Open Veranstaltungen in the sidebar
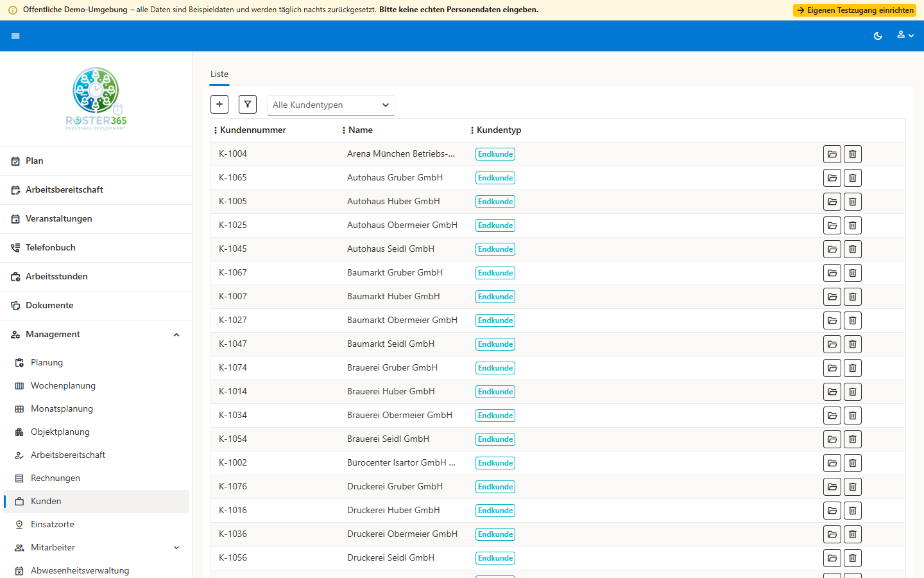 (x=96, y=219)
